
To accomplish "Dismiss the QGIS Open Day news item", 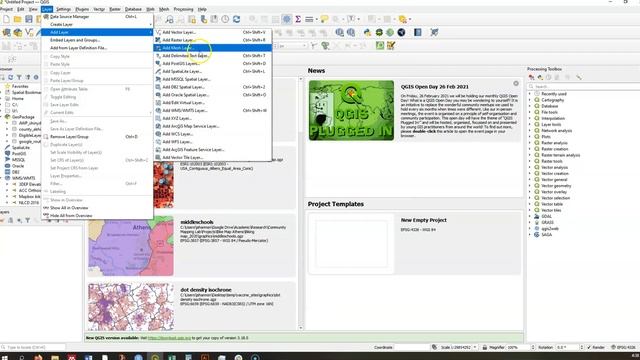I will click(516, 83).
